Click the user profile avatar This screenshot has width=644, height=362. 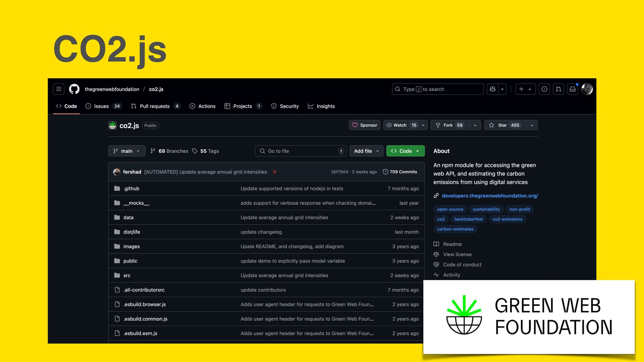pyautogui.click(x=587, y=89)
